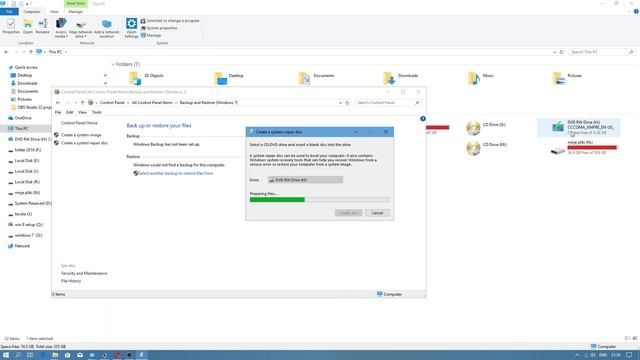Click the Open icon in the Location group

click(x=28, y=27)
